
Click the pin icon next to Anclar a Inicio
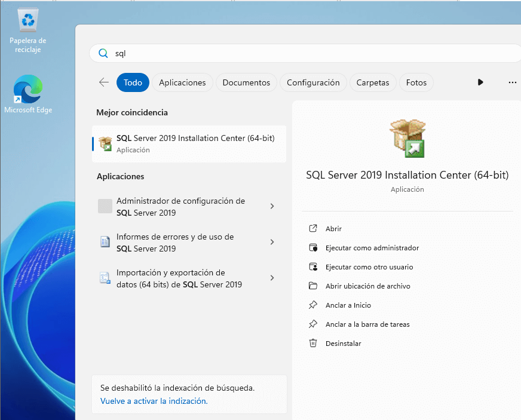pyautogui.click(x=313, y=305)
